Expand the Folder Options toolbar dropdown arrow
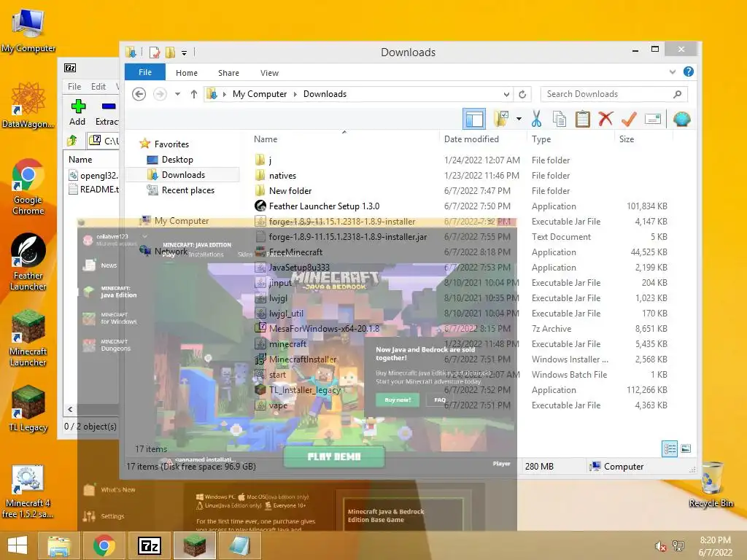 (519, 119)
